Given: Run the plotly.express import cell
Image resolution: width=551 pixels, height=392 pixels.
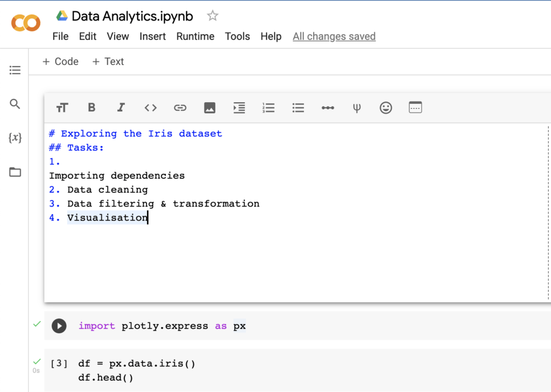Looking at the screenshot, I should [59, 326].
